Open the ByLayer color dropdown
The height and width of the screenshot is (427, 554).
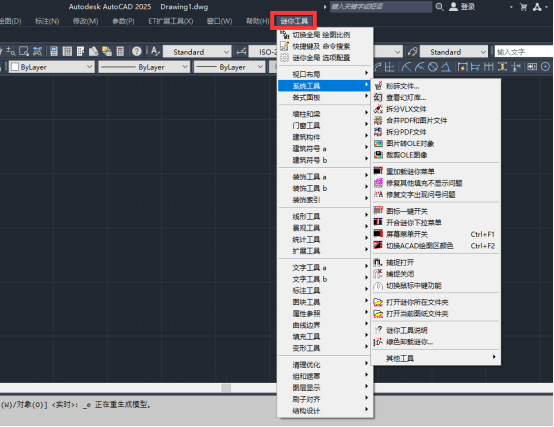coord(52,67)
